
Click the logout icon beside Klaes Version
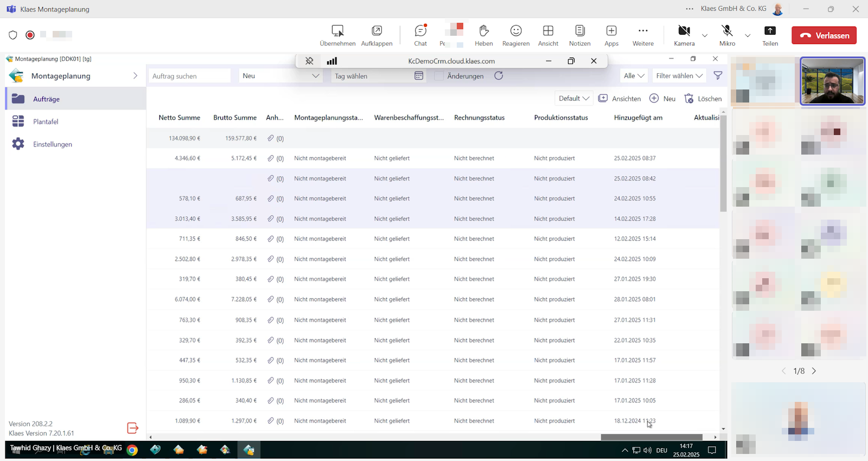pyautogui.click(x=132, y=428)
